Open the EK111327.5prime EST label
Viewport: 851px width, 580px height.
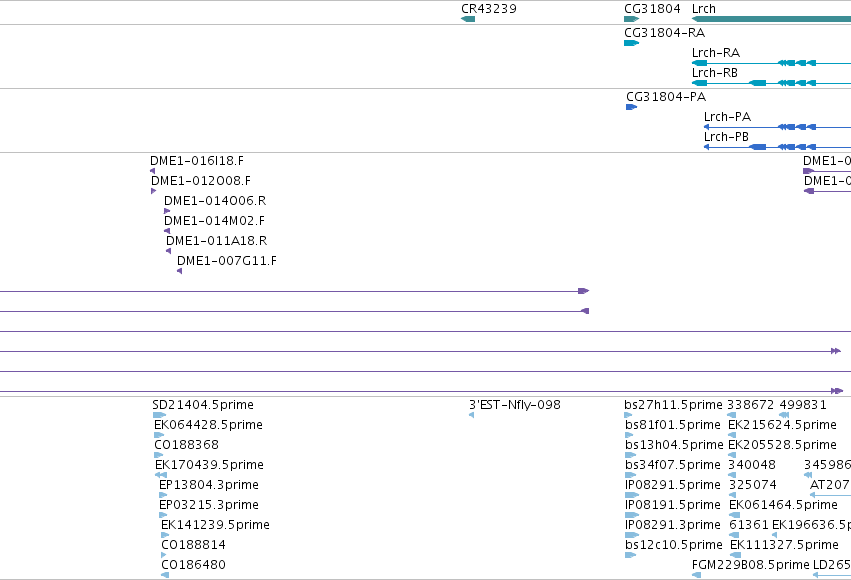[x=785, y=545]
